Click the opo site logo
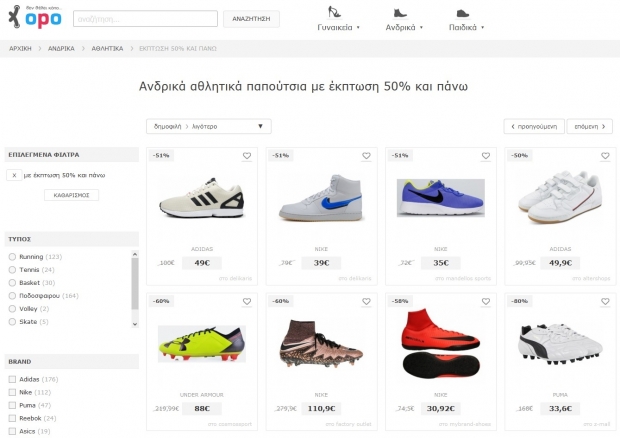This screenshot has height=438, width=620. click(35, 17)
